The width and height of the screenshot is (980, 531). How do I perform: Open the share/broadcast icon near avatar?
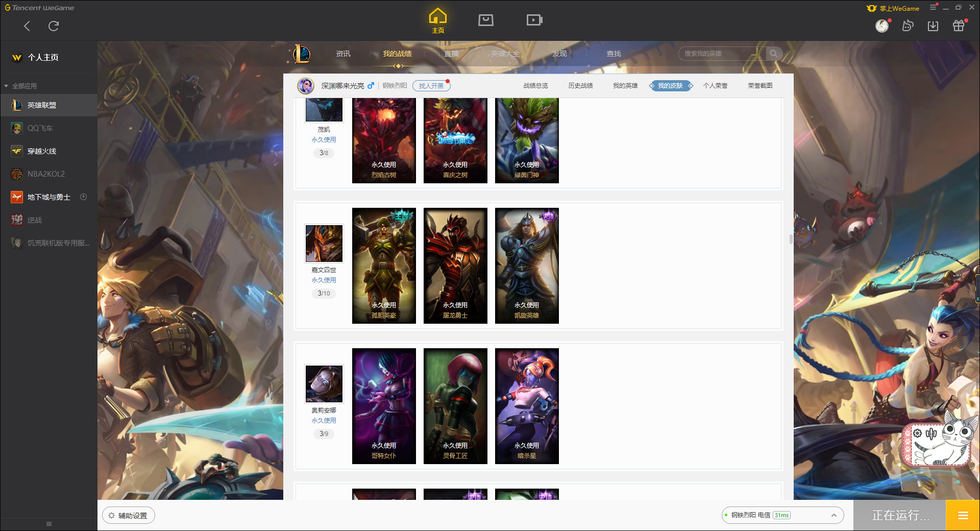908,26
